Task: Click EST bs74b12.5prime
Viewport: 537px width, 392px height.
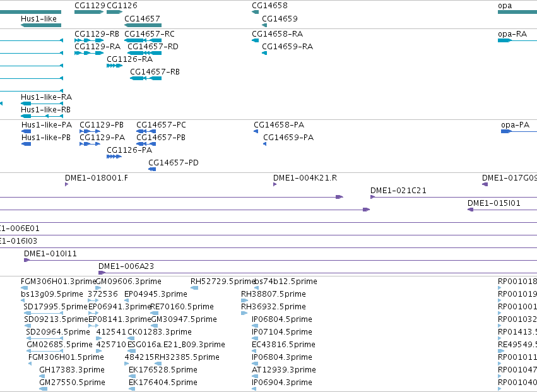Action: [x=286, y=282]
